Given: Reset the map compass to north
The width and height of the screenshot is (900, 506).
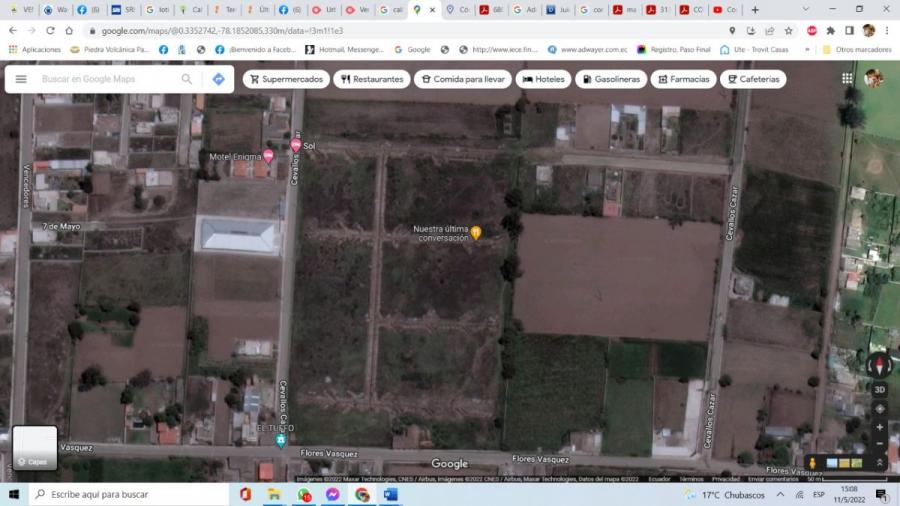Looking at the screenshot, I should click(879, 365).
